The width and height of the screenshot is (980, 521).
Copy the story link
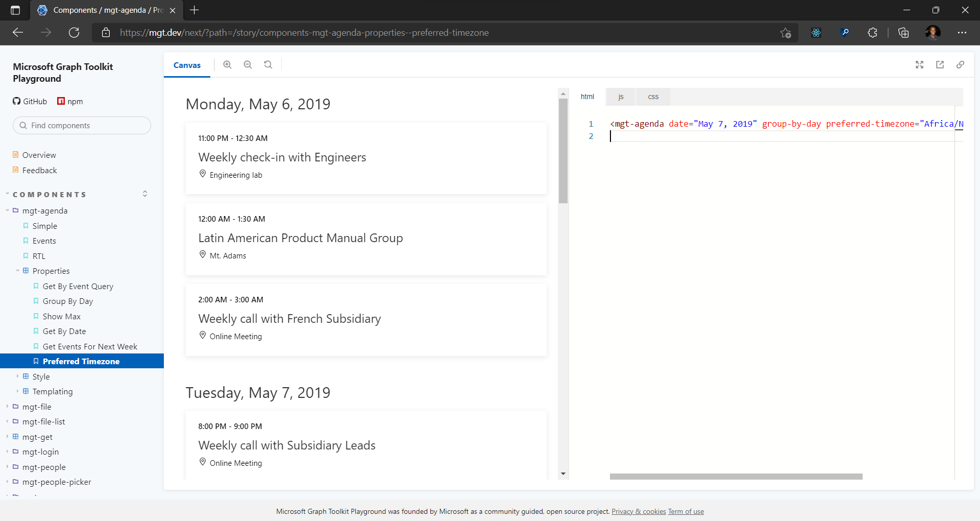click(x=961, y=64)
